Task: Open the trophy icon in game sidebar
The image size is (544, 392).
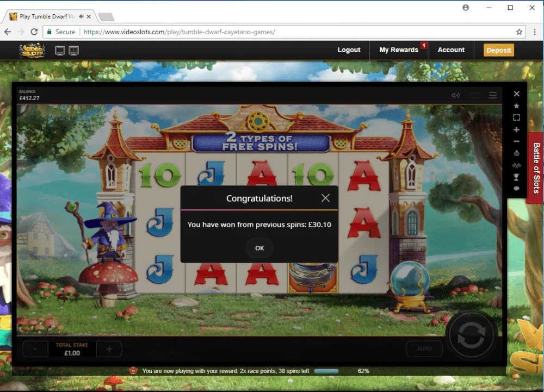Action: [517, 177]
